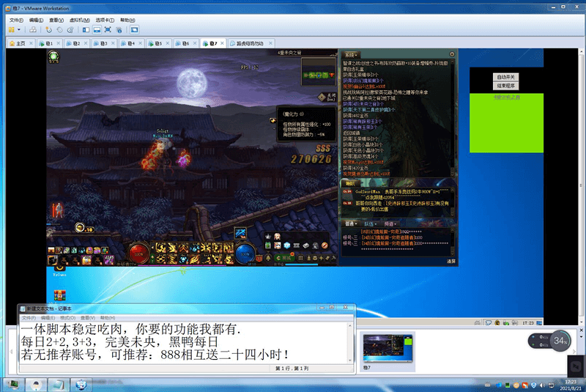The height and width of the screenshot is (392, 586).
Task: Open the 编辑 menu in VMware
Action: pos(36,21)
